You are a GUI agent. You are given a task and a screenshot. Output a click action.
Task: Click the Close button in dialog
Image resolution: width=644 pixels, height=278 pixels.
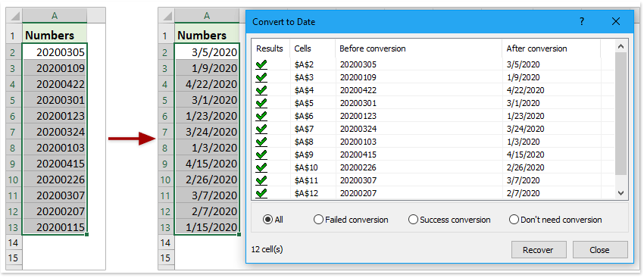[599, 250]
